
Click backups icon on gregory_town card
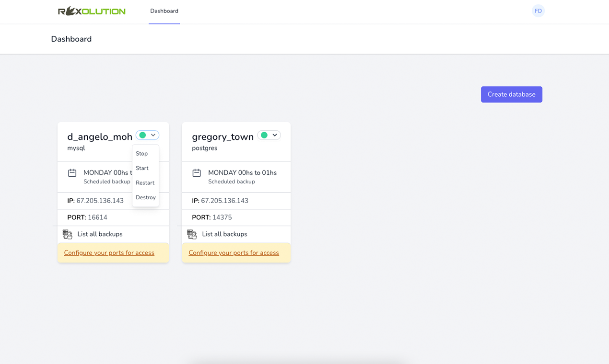[192, 234]
